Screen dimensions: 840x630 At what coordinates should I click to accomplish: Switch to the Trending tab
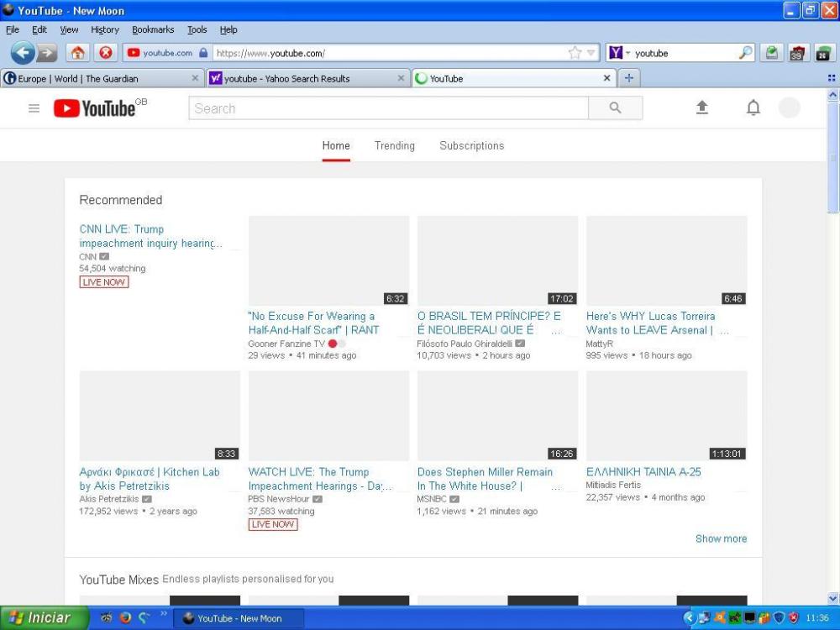point(394,145)
